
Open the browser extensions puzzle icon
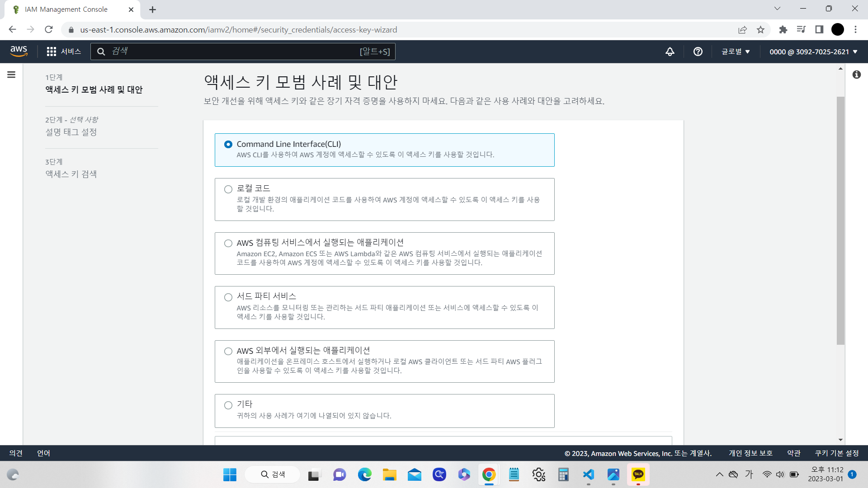(x=783, y=29)
